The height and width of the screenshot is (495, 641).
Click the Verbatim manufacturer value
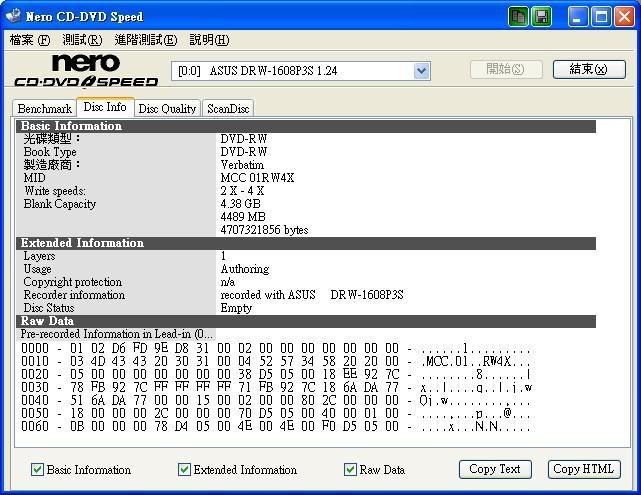(x=242, y=165)
